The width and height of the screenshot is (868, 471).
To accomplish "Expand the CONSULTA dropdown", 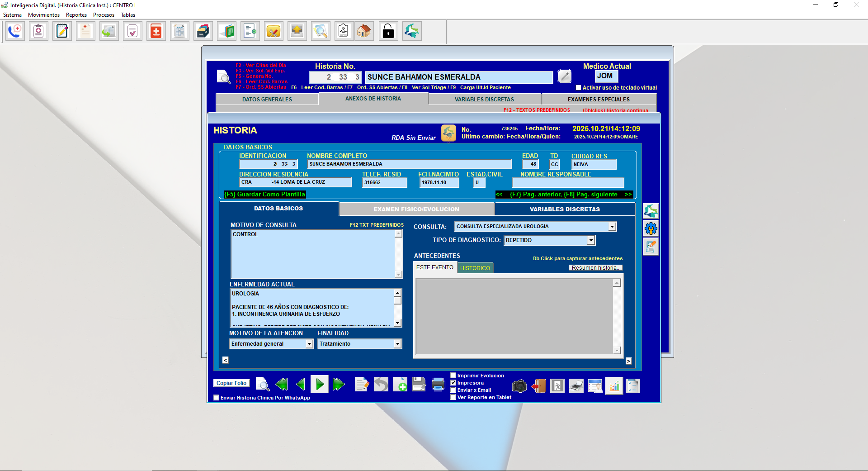I will [x=612, y=227].
